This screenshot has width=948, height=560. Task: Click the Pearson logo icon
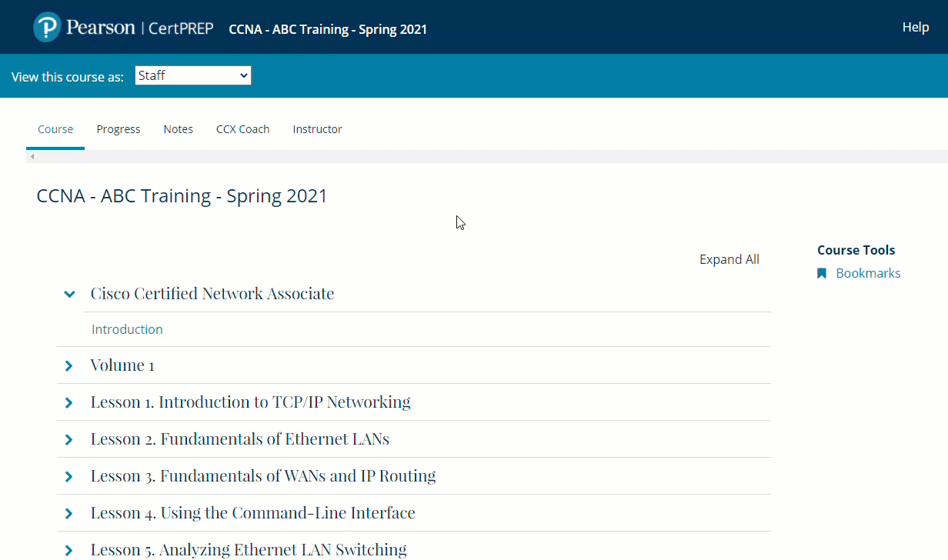(47, 28)
